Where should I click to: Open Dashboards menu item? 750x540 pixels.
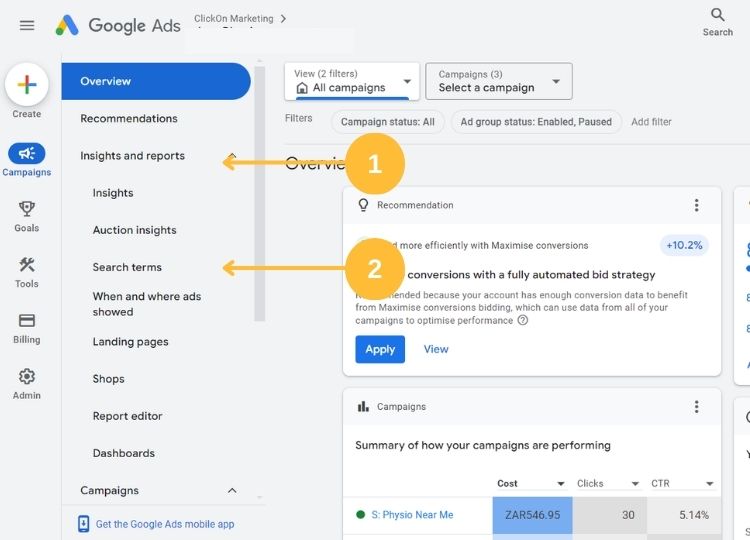[124, 453]
